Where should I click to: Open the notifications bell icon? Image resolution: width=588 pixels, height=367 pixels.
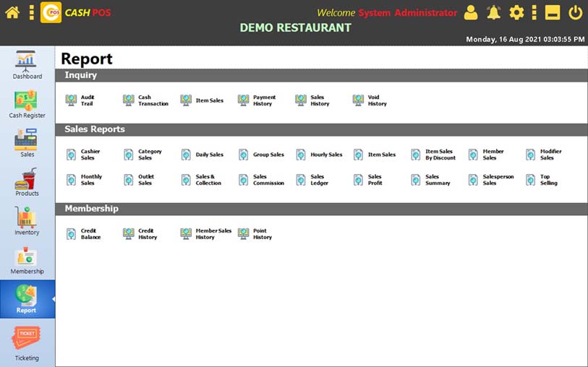click(x=493, y=12)
